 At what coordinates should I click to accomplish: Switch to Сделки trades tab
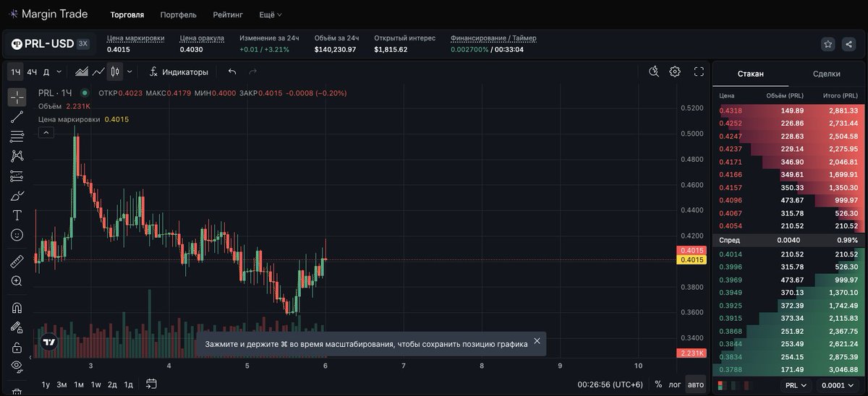coord(826,74)
